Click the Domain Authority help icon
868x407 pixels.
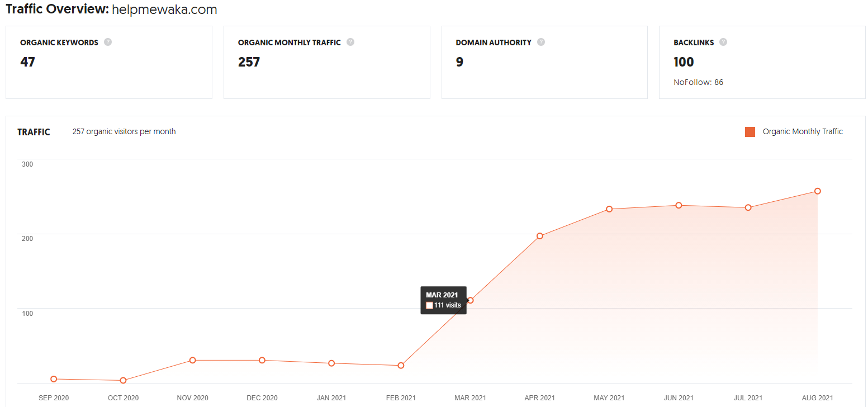(x=541, y=42)
